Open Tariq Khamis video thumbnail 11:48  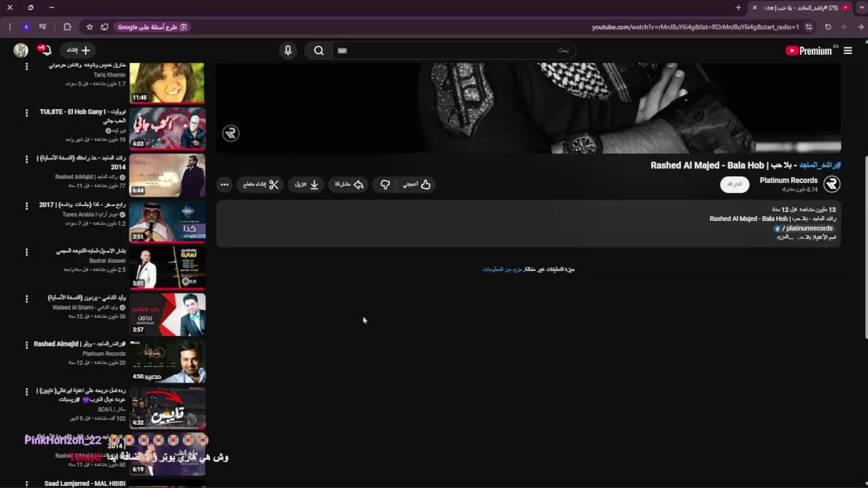pyautogui.click(x=167, y=83)
